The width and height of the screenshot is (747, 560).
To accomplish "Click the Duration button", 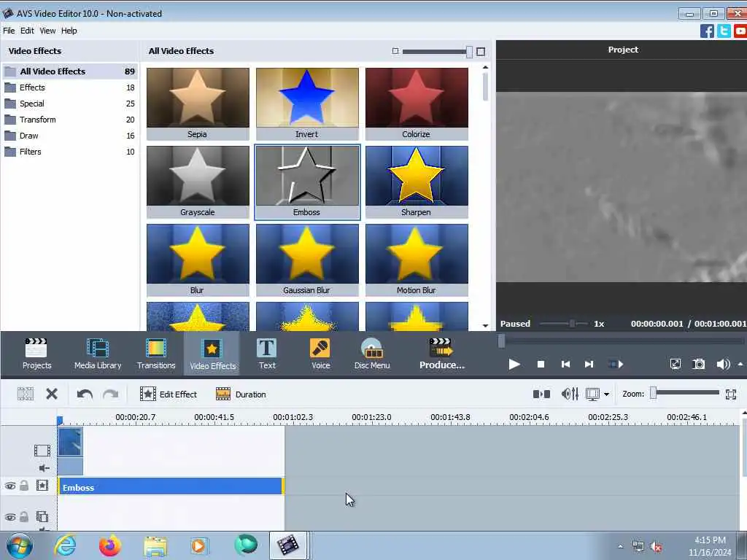I will click(x=241, y=394).
